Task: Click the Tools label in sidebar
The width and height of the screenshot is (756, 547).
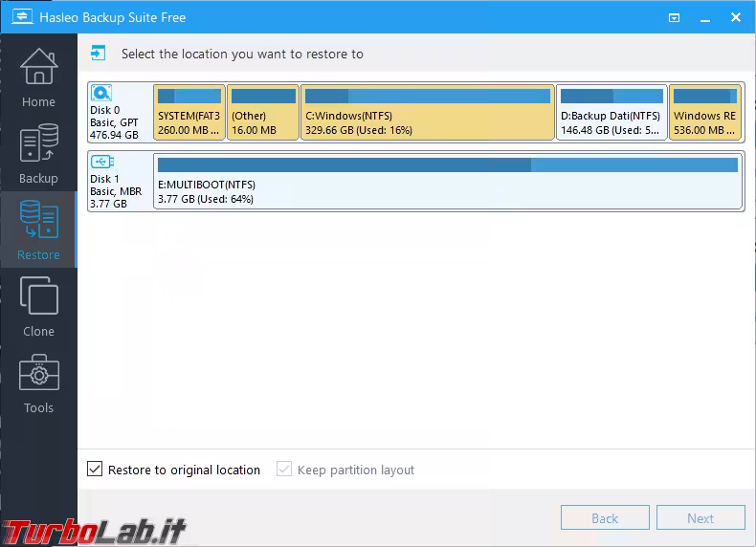Action: 38,407
